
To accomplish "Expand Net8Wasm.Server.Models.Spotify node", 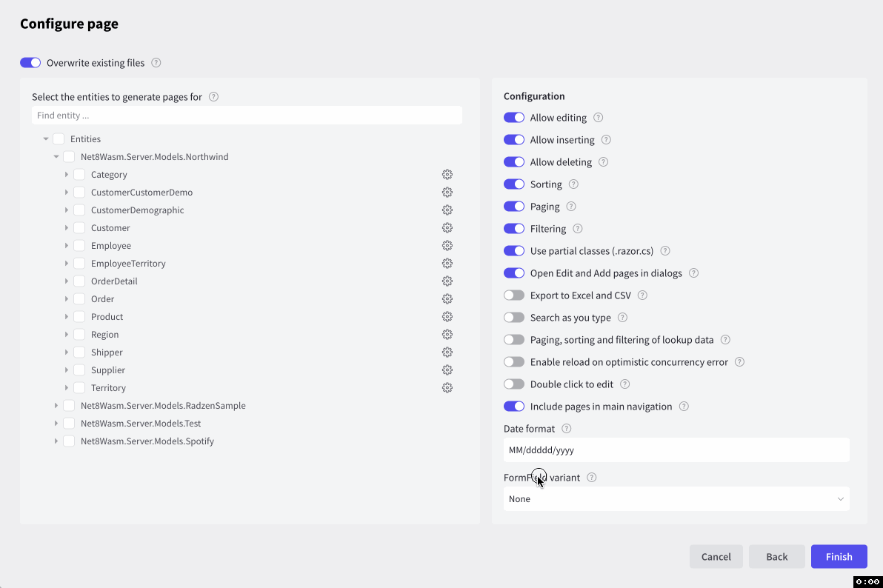I will 56,441.
